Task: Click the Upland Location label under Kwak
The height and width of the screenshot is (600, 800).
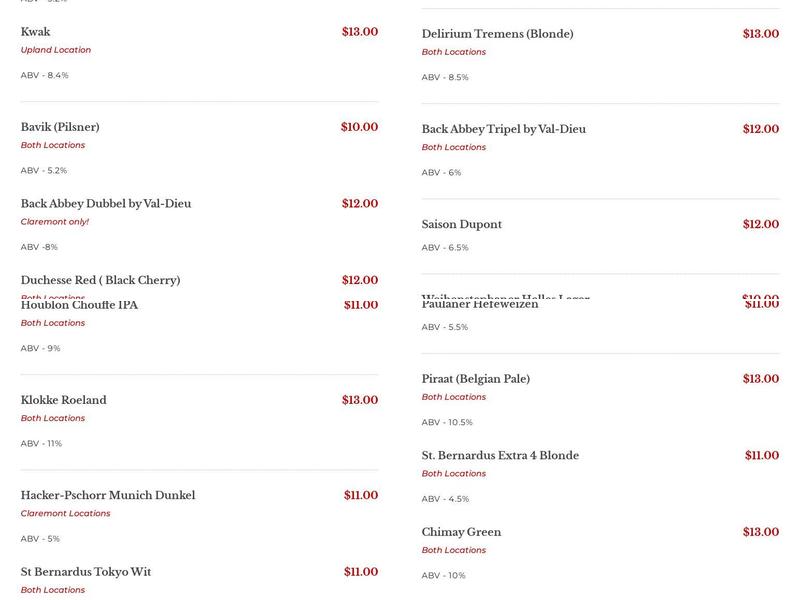Action: click(x=56, y=50)
